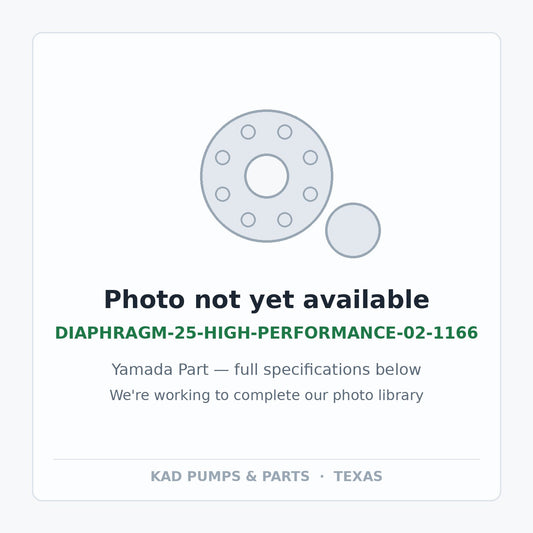Viewport: 533px width, 533px height.
Task: Click the bottom-left bolt hole on the disc
Action: coord(248,220)
